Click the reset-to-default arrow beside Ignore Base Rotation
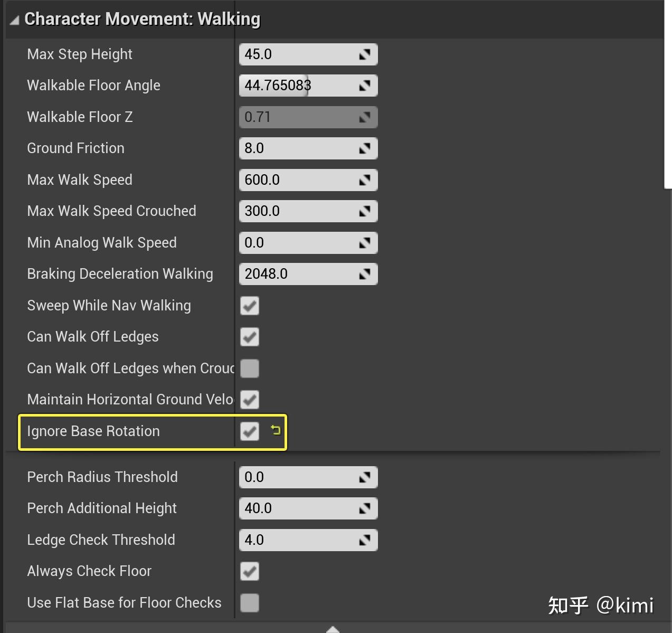The image size is (672, 633). click(x=276, y=431)
